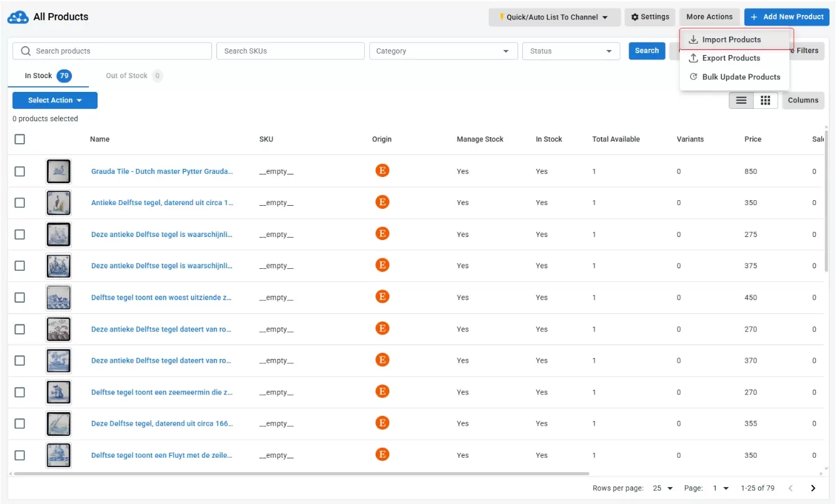The image size is (837, 504).
Task: Open the More Actions menu button
Action: tap(709, 18)
